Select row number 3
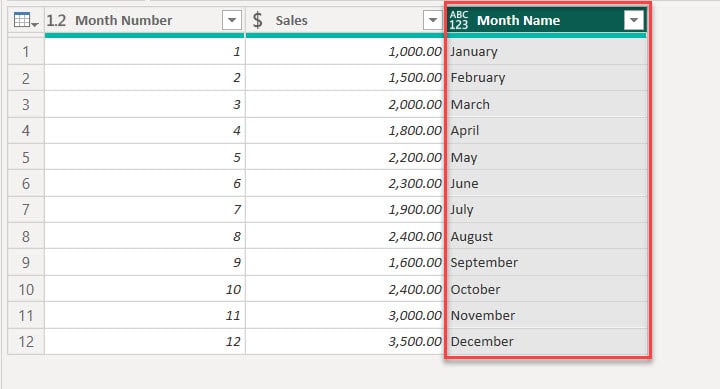Viewport: 720px width, 389px height. [x=26, y=104]
